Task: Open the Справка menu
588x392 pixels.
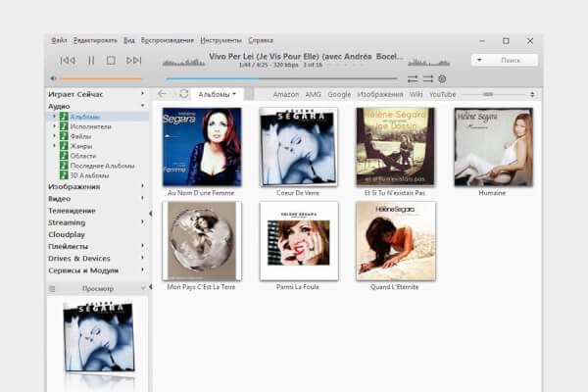Action: click(x=261, y=40)
